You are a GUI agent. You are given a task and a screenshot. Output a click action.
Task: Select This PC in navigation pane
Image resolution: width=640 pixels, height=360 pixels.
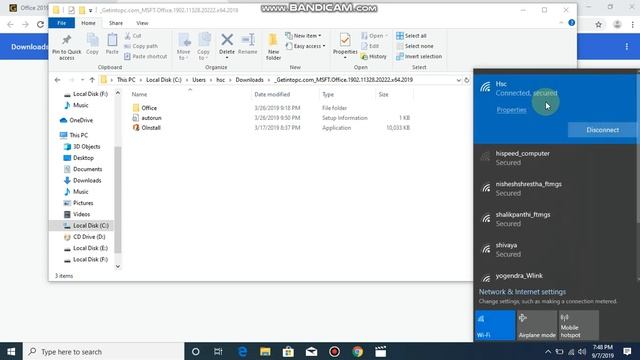[73, 135]
